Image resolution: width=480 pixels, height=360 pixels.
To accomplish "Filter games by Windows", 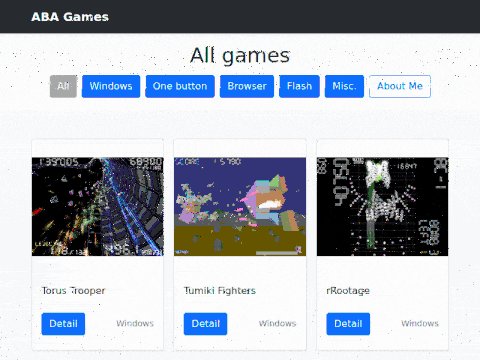I will 111,86.
